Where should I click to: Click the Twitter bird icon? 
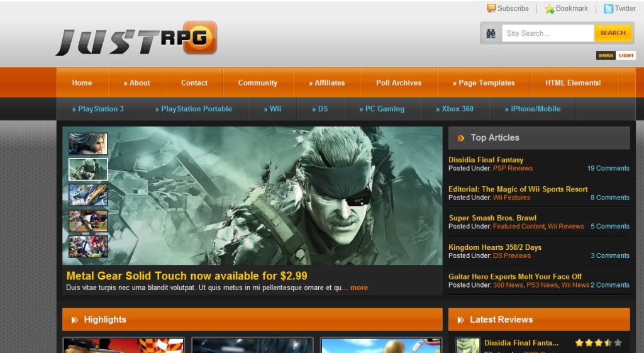pyautogui.click(x=608, y=9)
